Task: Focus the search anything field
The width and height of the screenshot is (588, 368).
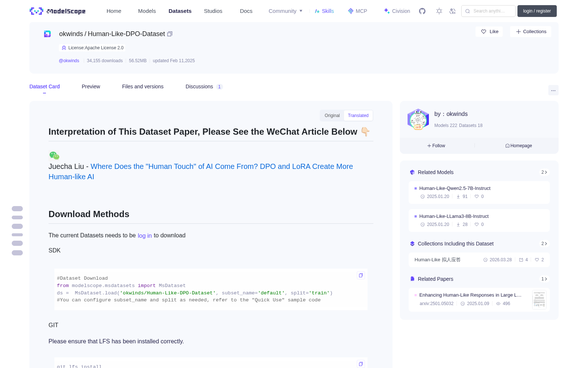Action: pos(488,11)
